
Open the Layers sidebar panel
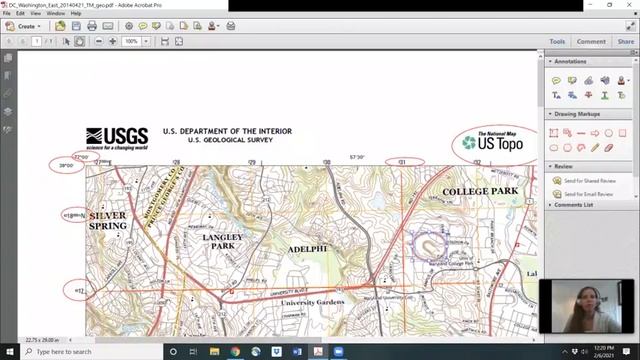(8, 111)
